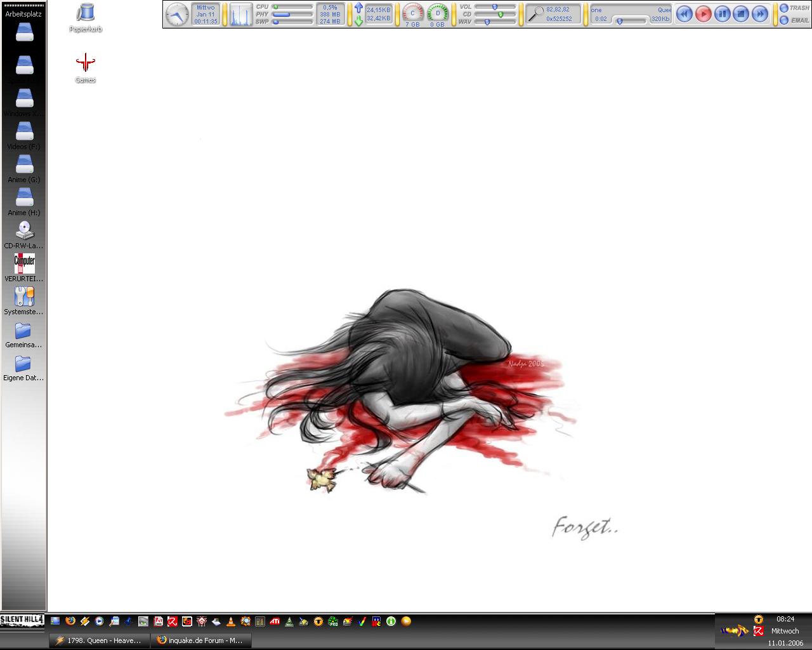Click the 0x525252 color value
812x650 pixels.
559,19
